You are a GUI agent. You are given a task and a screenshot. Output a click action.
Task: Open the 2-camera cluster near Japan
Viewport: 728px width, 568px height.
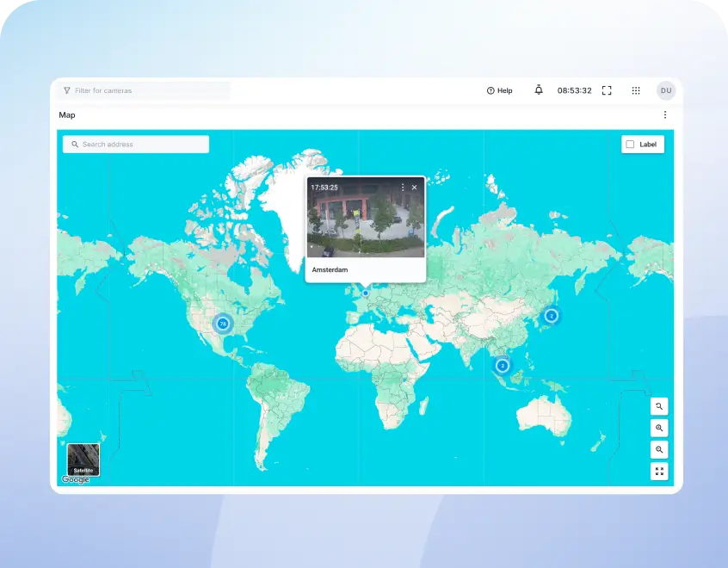(x=551, y=316)
